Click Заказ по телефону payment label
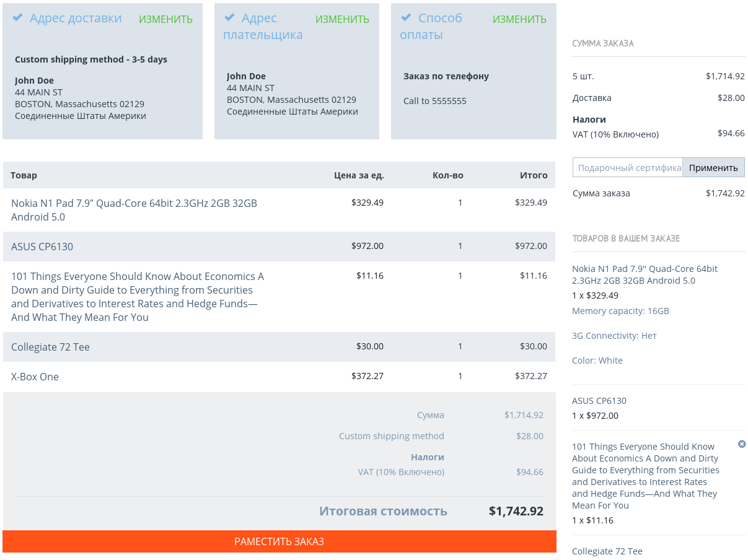This screenshot has width=748, height=560. (446, 76)
